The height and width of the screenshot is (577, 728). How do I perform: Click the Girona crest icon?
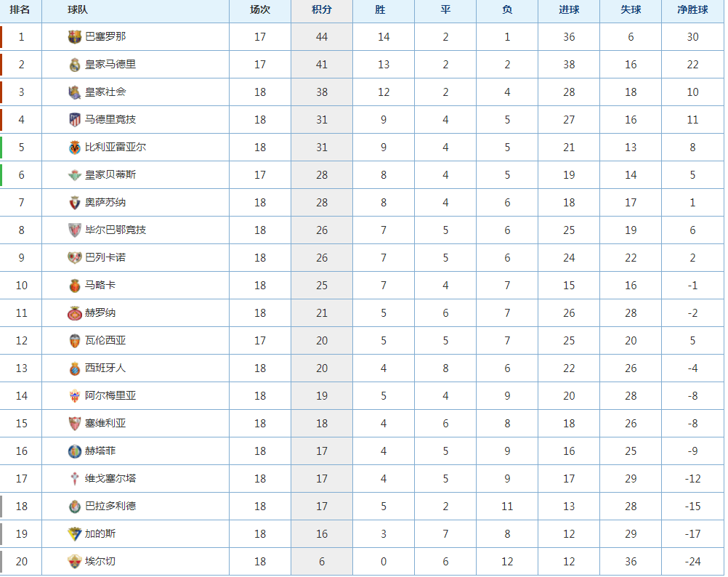pos(74,313)
